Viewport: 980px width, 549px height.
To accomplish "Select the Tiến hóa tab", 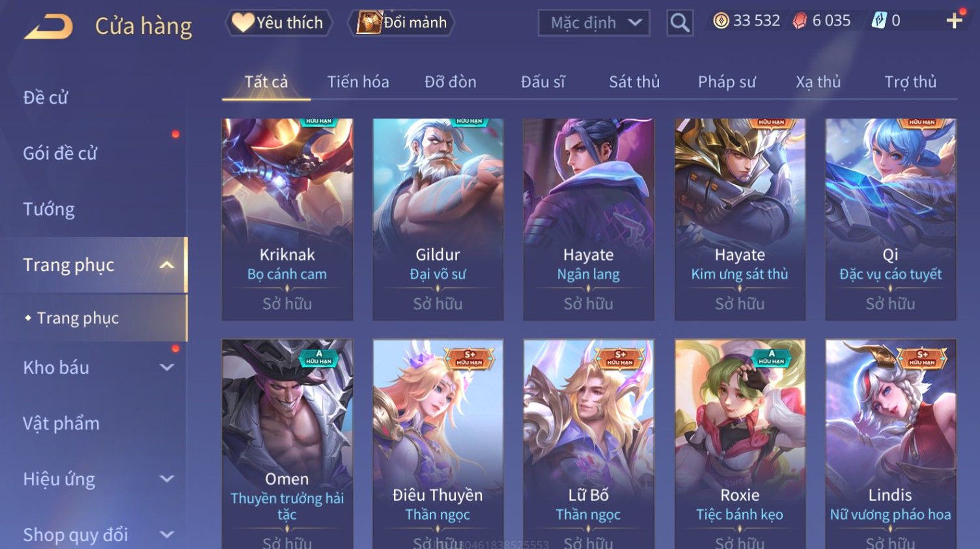I will [358, 82].
